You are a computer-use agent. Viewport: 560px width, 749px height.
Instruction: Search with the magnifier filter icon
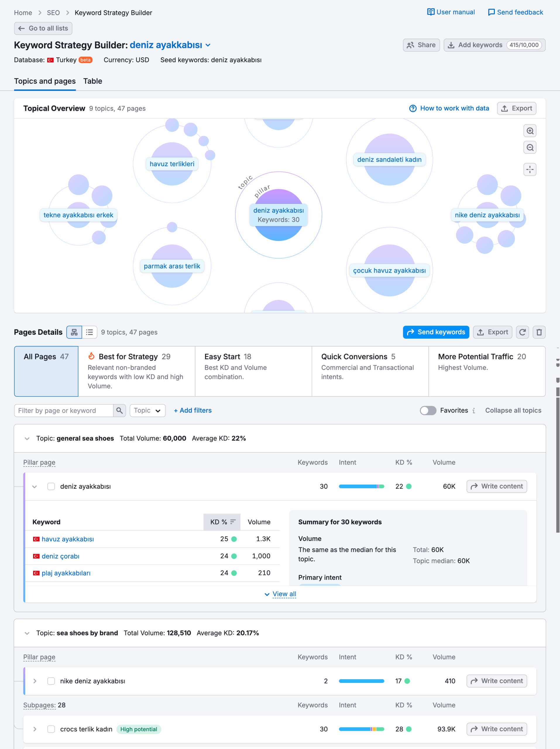click(119, 410)
